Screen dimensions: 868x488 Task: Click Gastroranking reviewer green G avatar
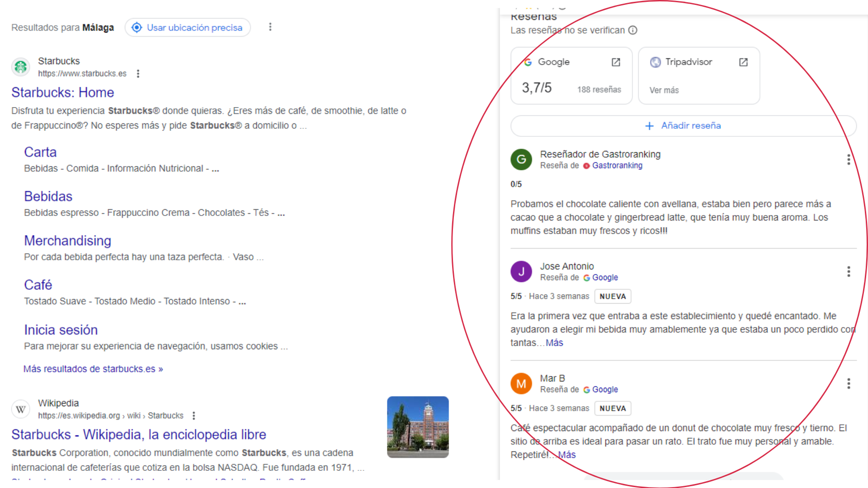(521, 160)
